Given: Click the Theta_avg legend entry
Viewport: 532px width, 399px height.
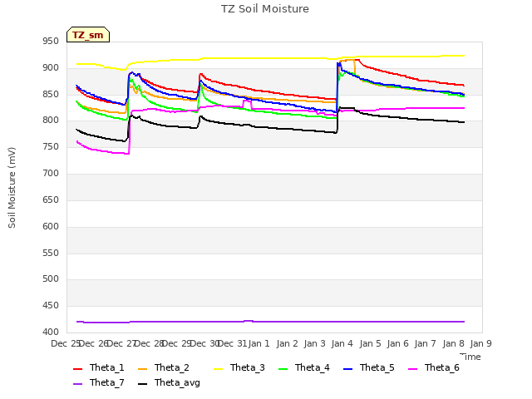Looking at the screenshot, I should [169, 382].
